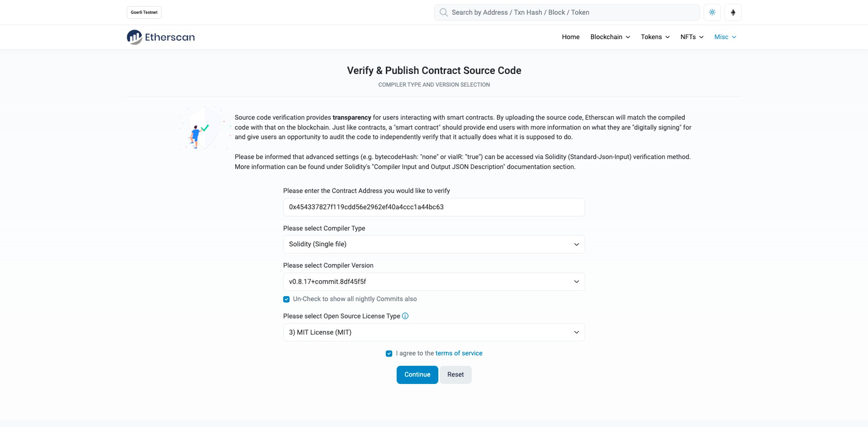Image resolution: width=868 pixels, height=427 pixels.
Task: Open the Compiler Type dropdown
Action: pos(434,245)
